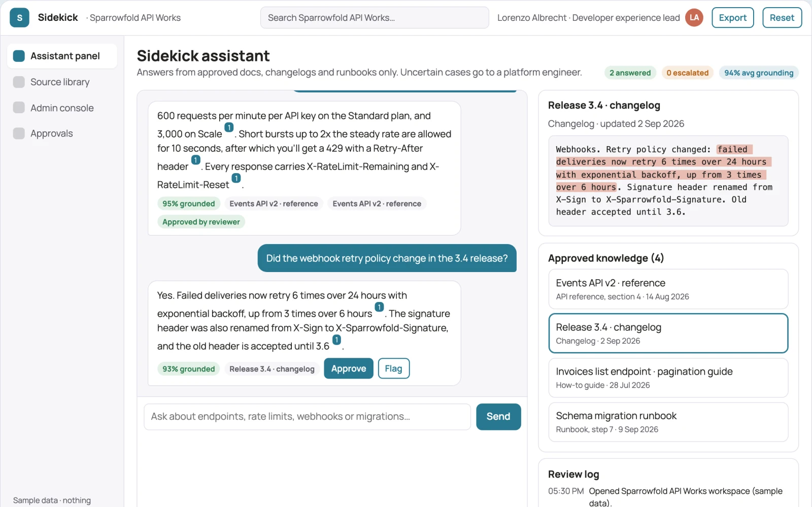Image resolution: width=812 pixels, height=507 pixels.
Task: Open Schema migration runbook card
Action: point(668,422)
